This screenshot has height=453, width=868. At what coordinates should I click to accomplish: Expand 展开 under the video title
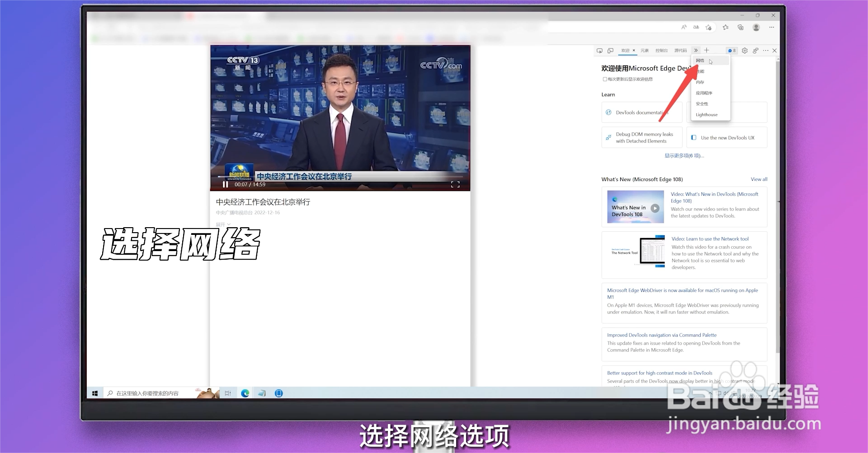pos(222,224)
